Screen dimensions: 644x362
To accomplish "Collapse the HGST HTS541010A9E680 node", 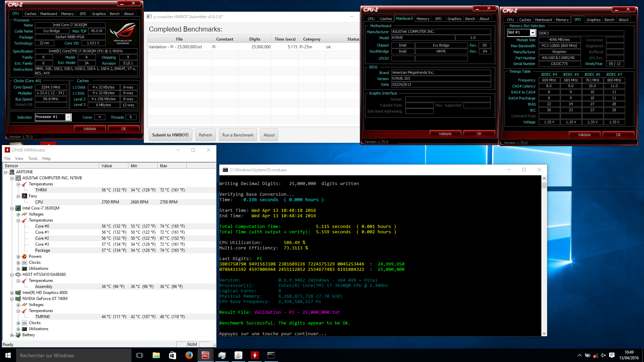I will point(12,275).
